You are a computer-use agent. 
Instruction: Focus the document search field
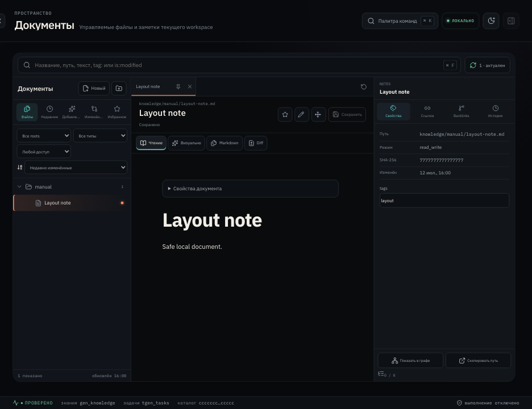point(239,65)
